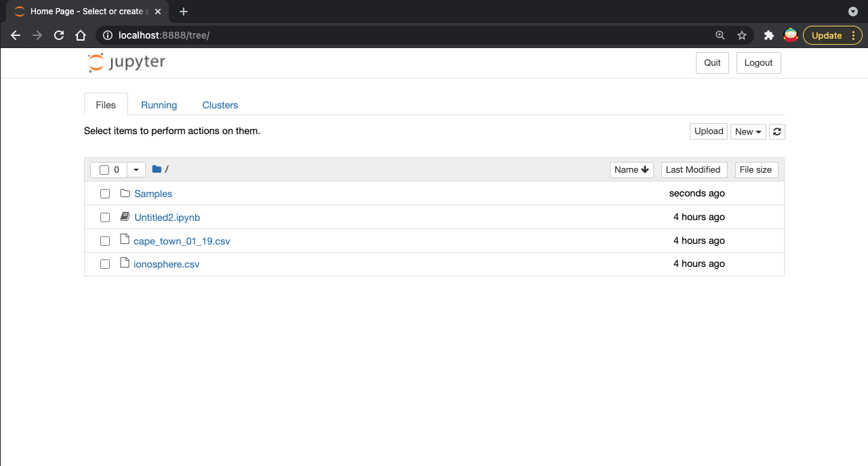Sort by Last Modified
This screenshot has width=868, height=466.
(695, 170)
